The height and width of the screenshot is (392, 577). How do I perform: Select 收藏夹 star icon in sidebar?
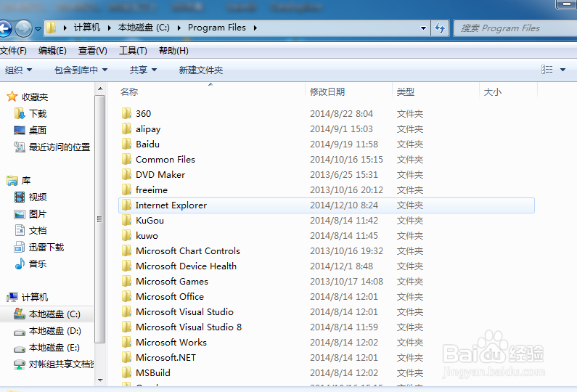coord(12,97)
